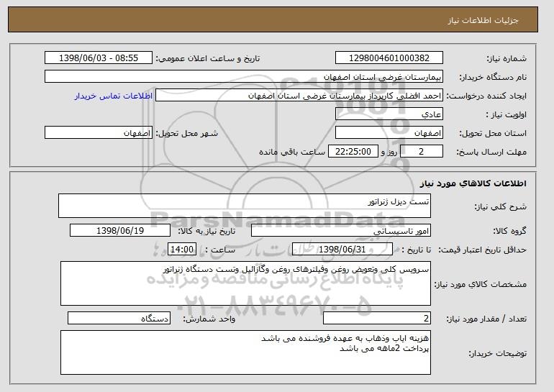
Task: Click the label ساعت باقی مانده
Action: [x=292, y=152]
